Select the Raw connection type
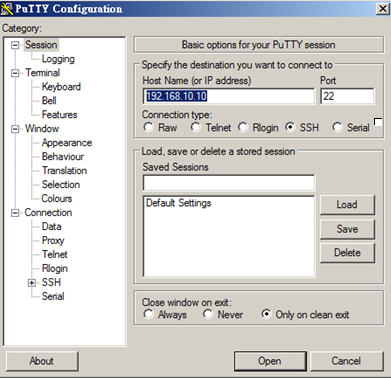 [148, 127]
